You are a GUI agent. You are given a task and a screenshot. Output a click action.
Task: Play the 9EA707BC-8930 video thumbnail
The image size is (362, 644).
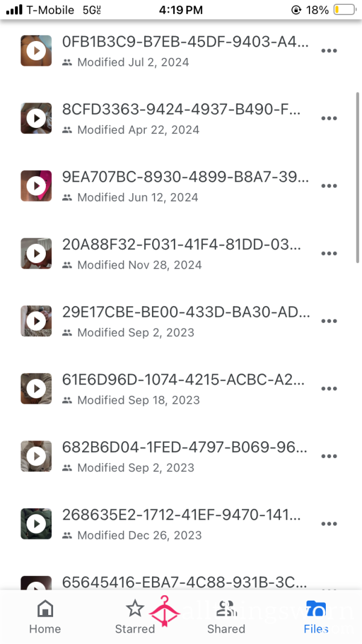36,186
